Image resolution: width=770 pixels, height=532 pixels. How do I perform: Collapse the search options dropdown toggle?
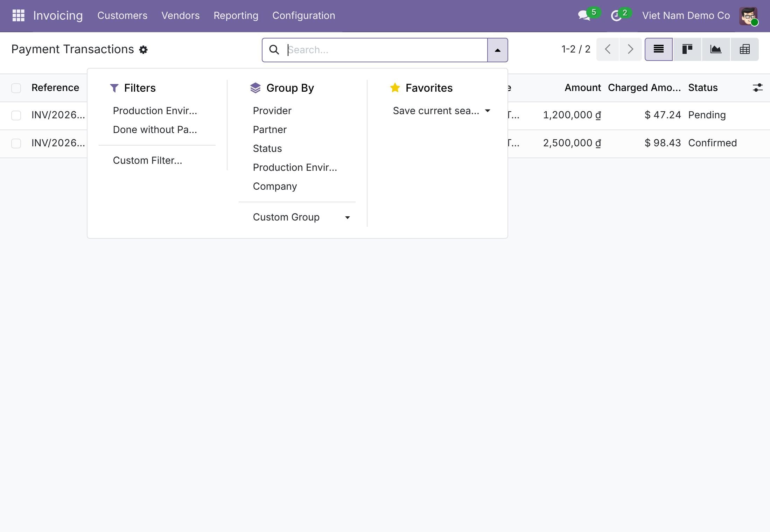[497, 50]
